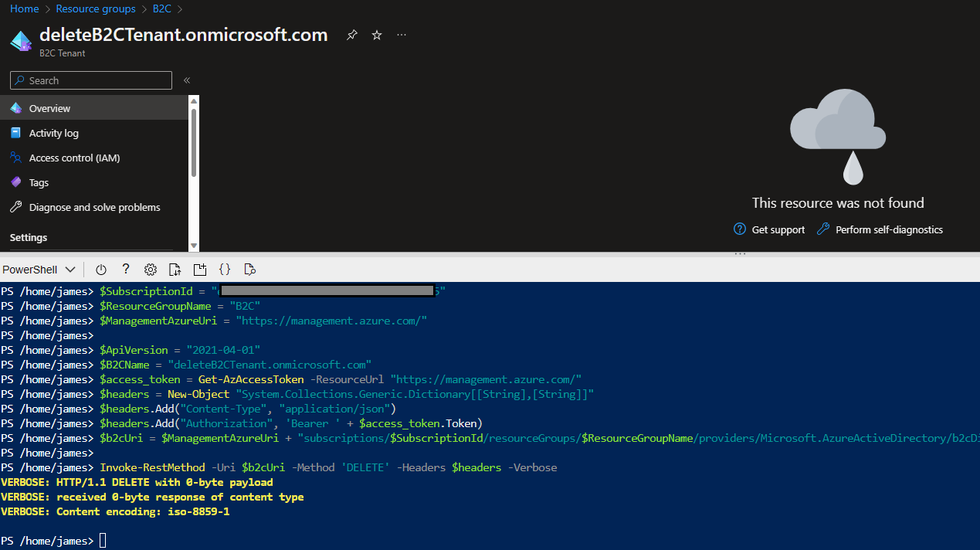The image size is (980, 550).
Task: Open Diagnose and solve problems
Action: point(93,207)
